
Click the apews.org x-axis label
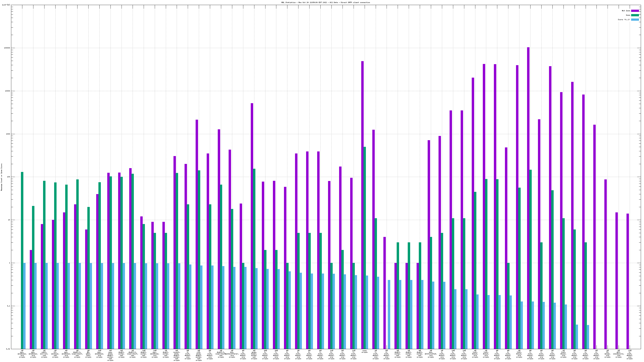608,354
